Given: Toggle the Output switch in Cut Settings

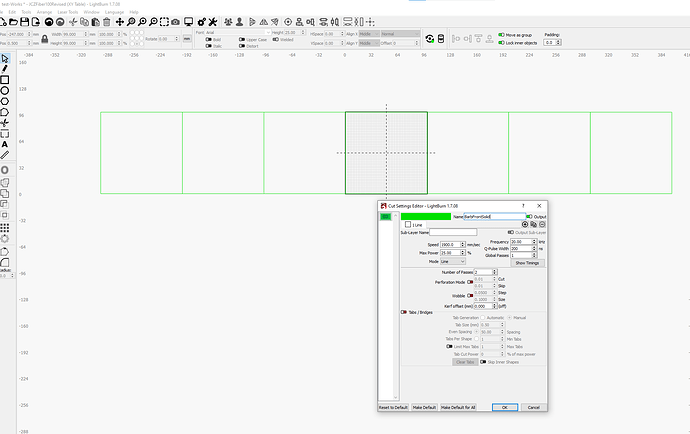Looking at the screenshot, I should 529,217.
